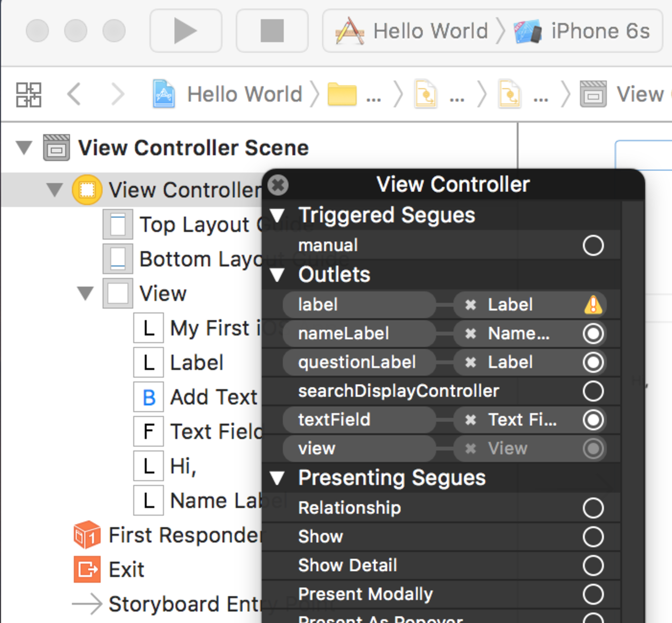
Task: Click the manual segue connection circle
Action: click(x=593, y=245)
